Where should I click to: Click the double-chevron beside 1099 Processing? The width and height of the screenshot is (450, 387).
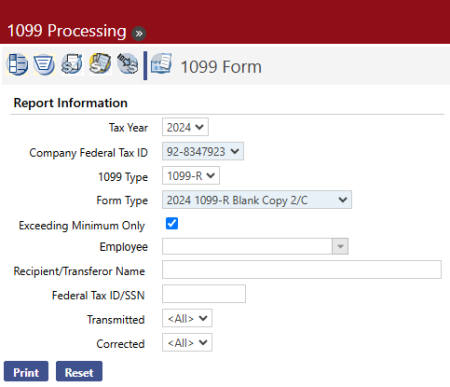tap(139, 33)
